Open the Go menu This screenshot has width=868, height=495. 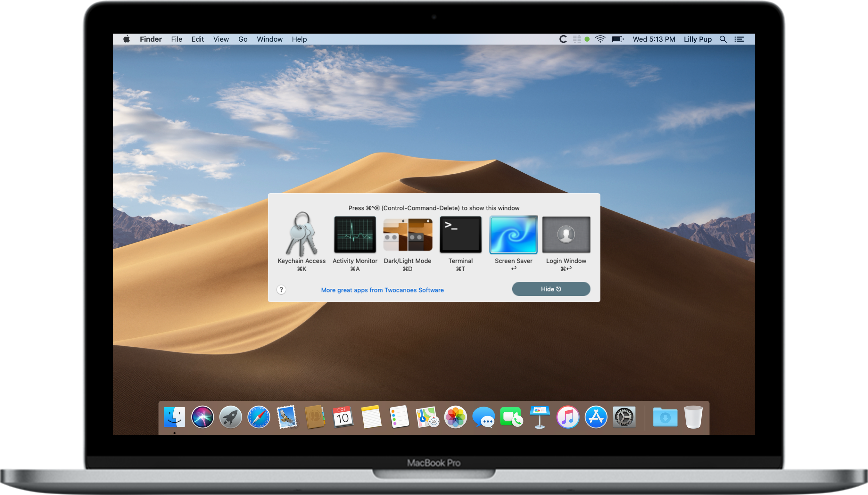click(x=243, y=39)
